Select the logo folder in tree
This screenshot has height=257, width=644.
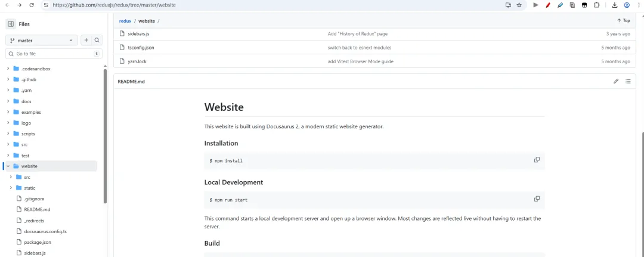(26, 123)
